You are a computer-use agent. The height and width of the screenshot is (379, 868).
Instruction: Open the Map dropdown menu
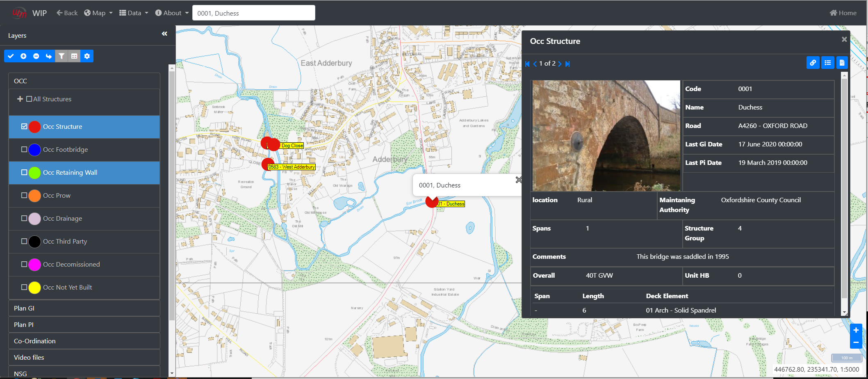98,13
